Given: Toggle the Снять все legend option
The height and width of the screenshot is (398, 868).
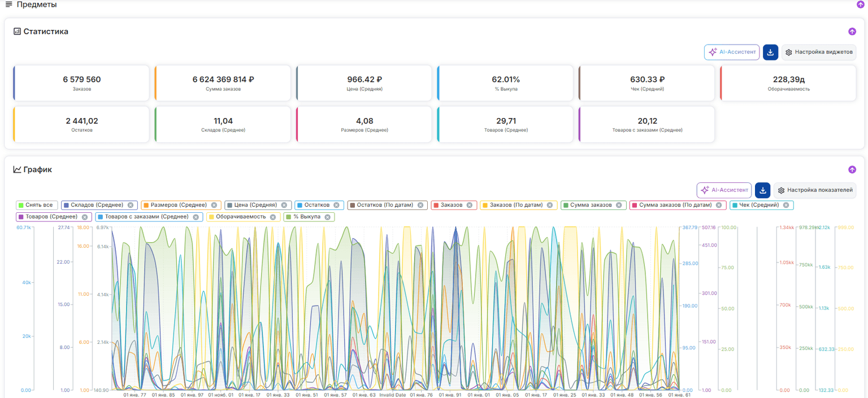Looking at the screenshot, I should coord(37,205).
